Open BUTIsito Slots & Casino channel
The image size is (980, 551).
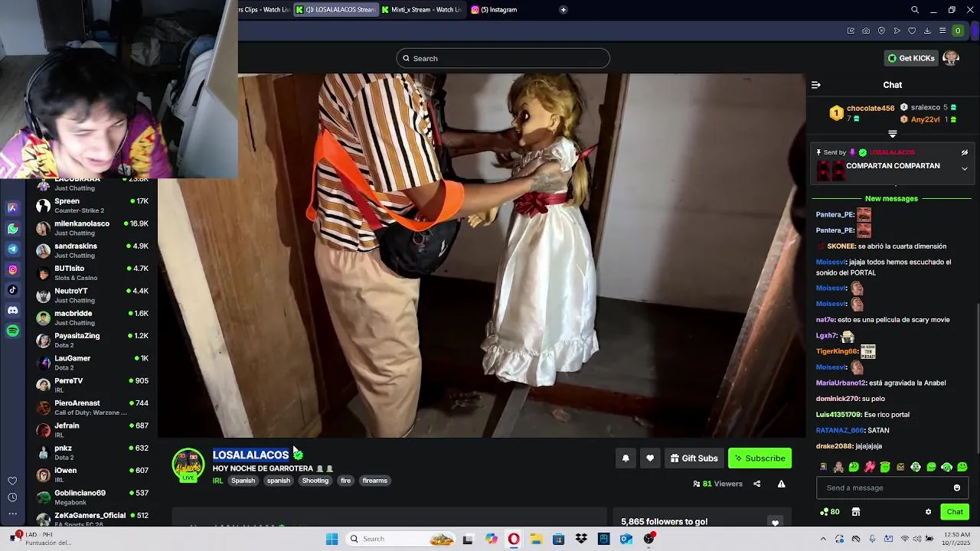coord(92,273)
